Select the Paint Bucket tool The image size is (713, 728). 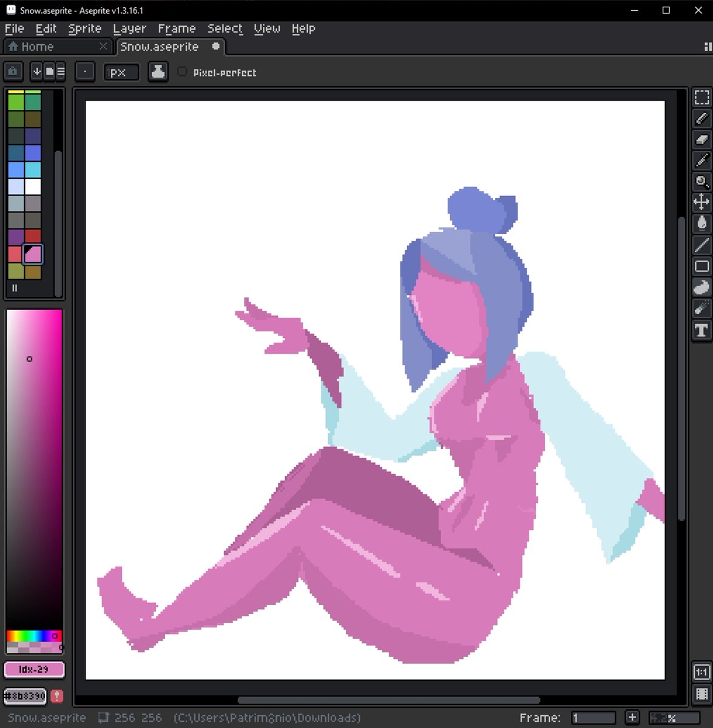tap(701, 223)
